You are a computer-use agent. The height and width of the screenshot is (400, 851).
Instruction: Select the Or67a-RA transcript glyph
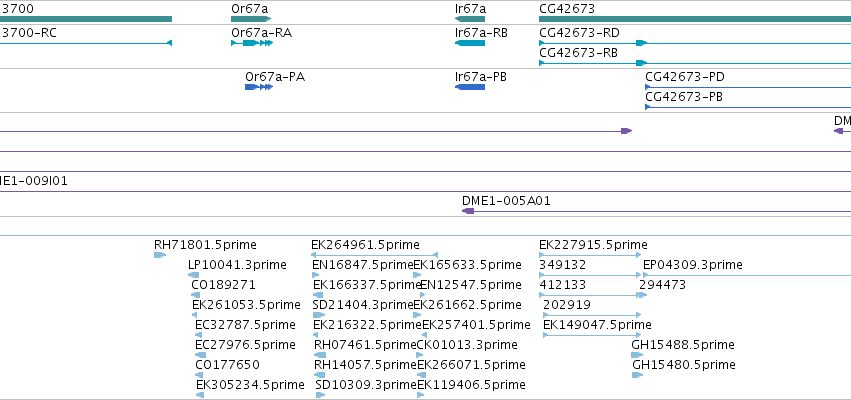click(x=252, y=43)
